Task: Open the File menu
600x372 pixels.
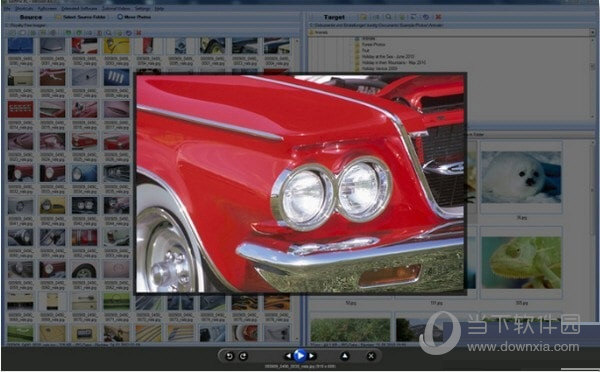Action: pos(7,8)
